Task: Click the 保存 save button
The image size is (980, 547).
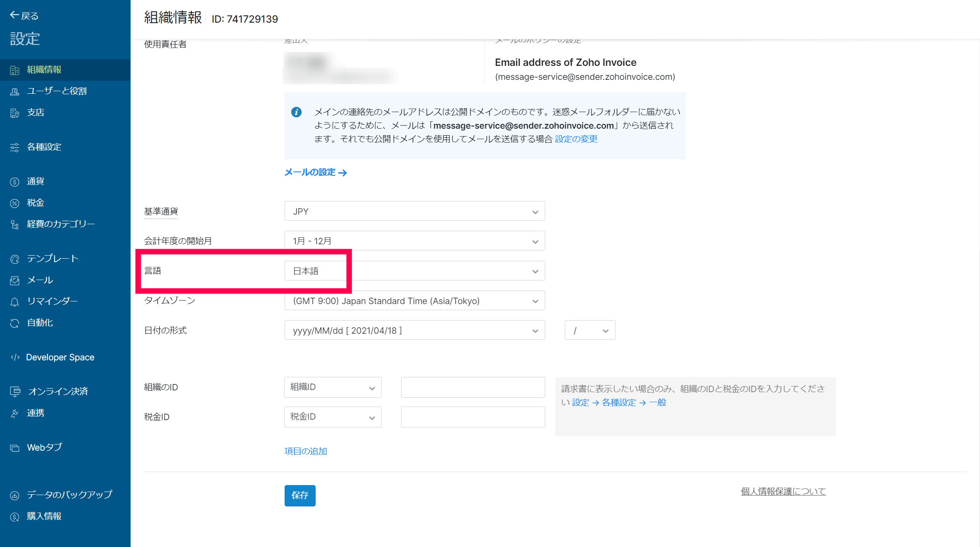Action: click(299, 496)
